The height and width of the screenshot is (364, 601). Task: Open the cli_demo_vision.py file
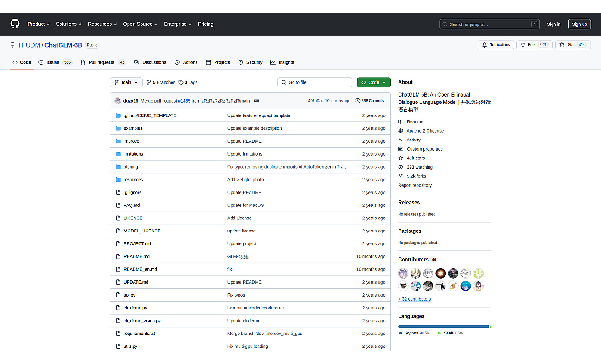point(142,321)
